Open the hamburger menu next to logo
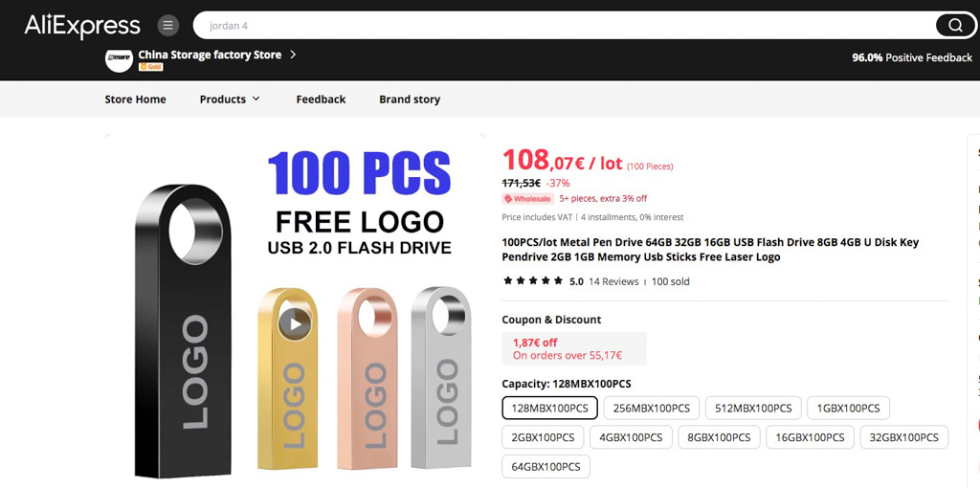980x488 pixels. (x=168, y=25)
